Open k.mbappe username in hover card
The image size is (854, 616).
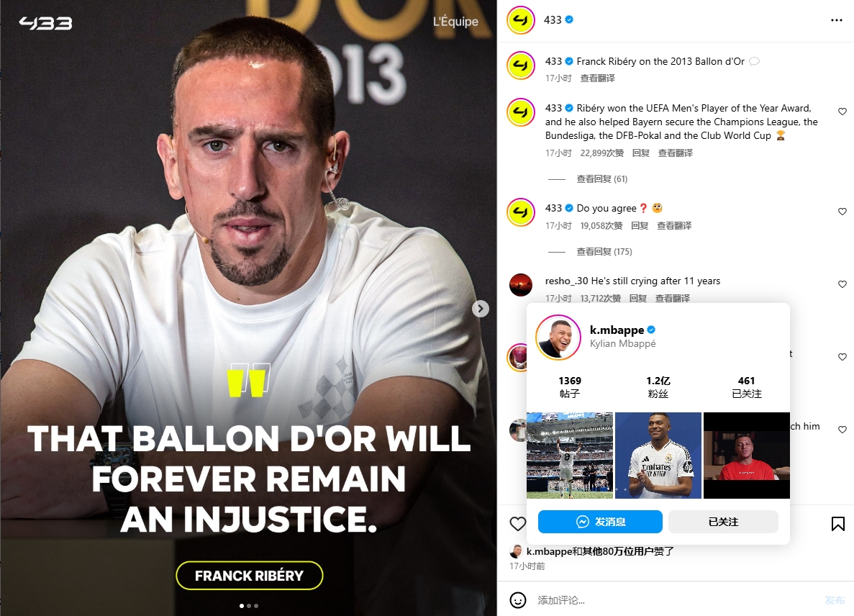click(617, 330)
